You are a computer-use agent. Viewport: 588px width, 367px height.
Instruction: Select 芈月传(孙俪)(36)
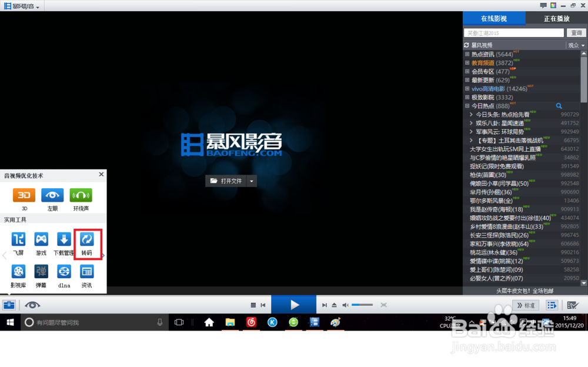click(x=491, y=192)
